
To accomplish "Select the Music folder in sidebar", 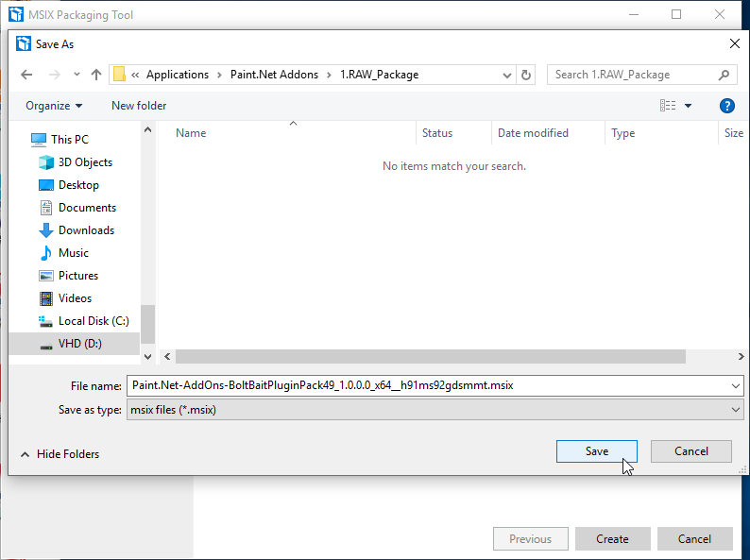I will click(74, 253).
